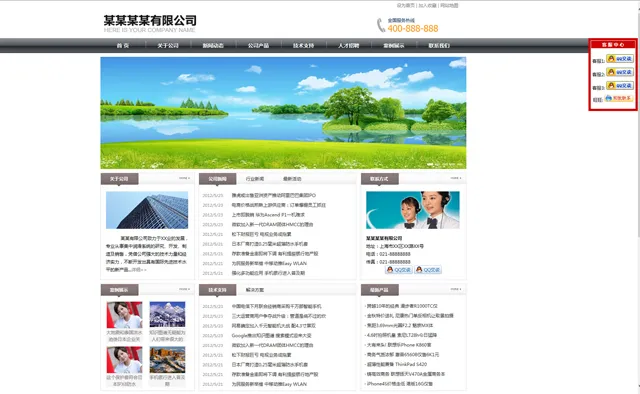
Task: Click the QQ chat icon for 客服1
Action: pyautogui.click(x=620, y=58)
